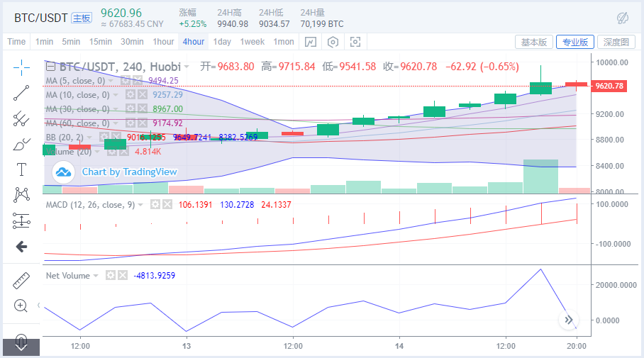The image size is (644, 358).
Task: Remove the Volume (20) indicator
Action: [x=124, y=152]
